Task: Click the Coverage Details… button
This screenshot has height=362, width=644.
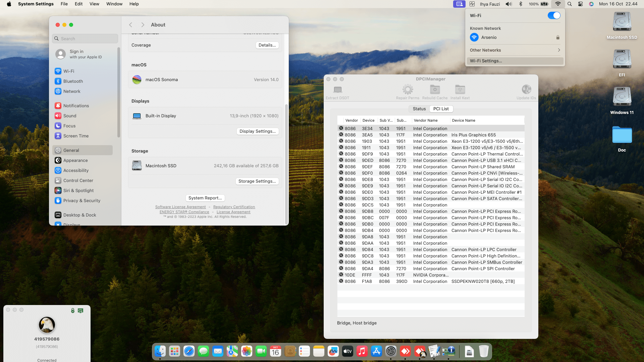Action: coord(267,45)
